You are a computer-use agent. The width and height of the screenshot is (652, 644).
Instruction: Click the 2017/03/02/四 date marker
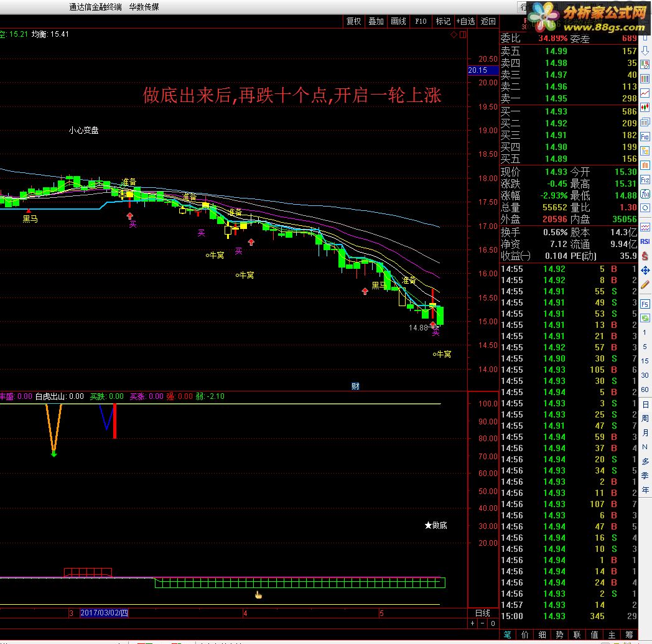click(x=105, y=613)
